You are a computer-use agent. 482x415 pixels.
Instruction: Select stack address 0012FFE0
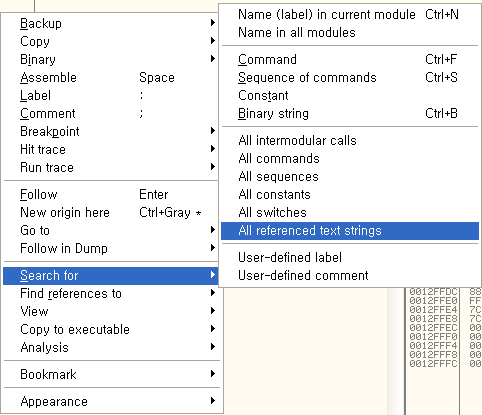click(x=433, y=301)
